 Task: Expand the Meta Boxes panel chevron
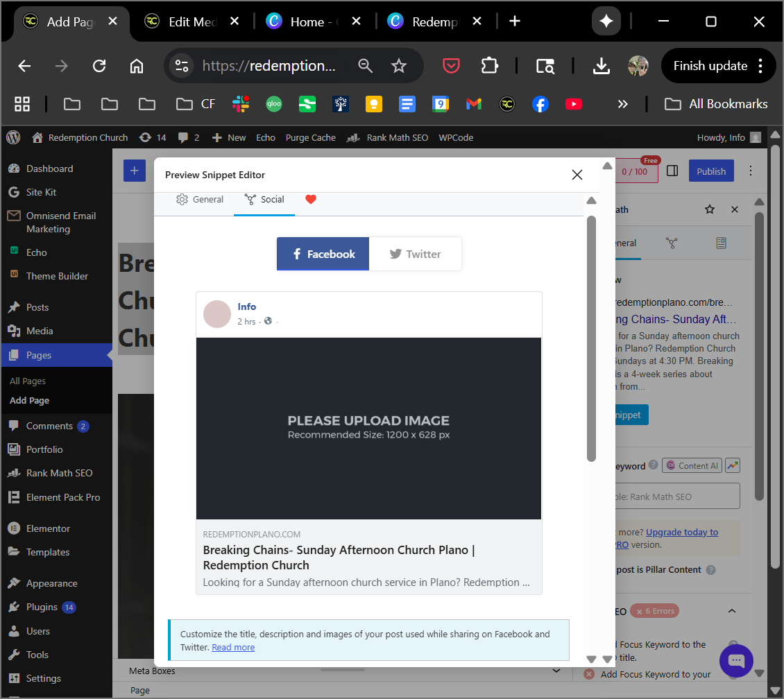tap(556, 671)
